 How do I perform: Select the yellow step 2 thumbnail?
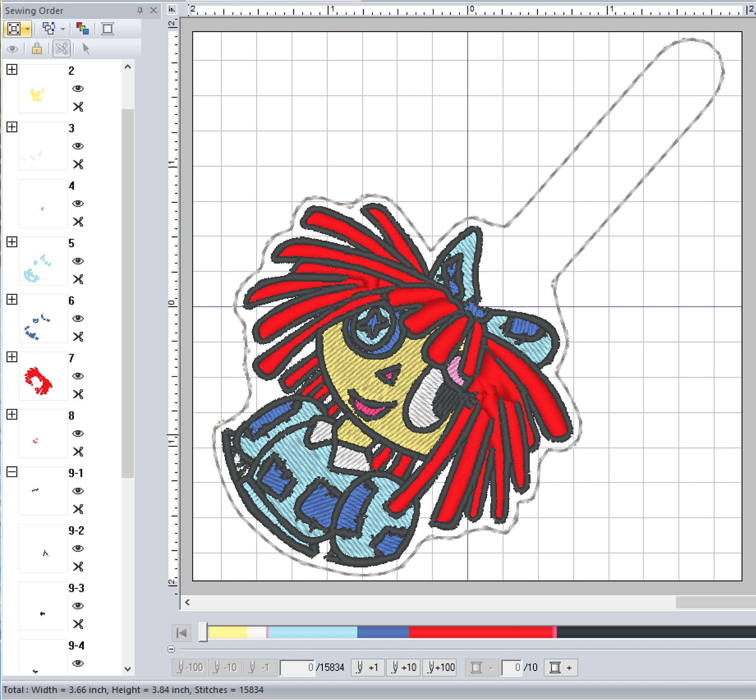[x=43, y=89]
